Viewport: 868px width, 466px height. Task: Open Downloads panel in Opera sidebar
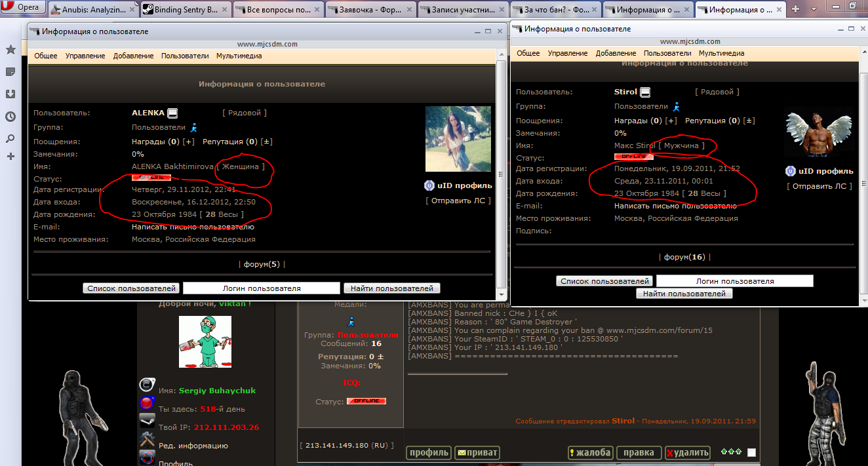[x=10, y=94]
